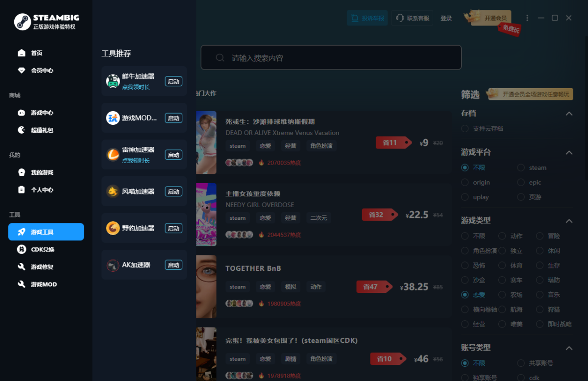588x381 pixels.
Task: Select the steam platform radio button
Action: (521, 167)
